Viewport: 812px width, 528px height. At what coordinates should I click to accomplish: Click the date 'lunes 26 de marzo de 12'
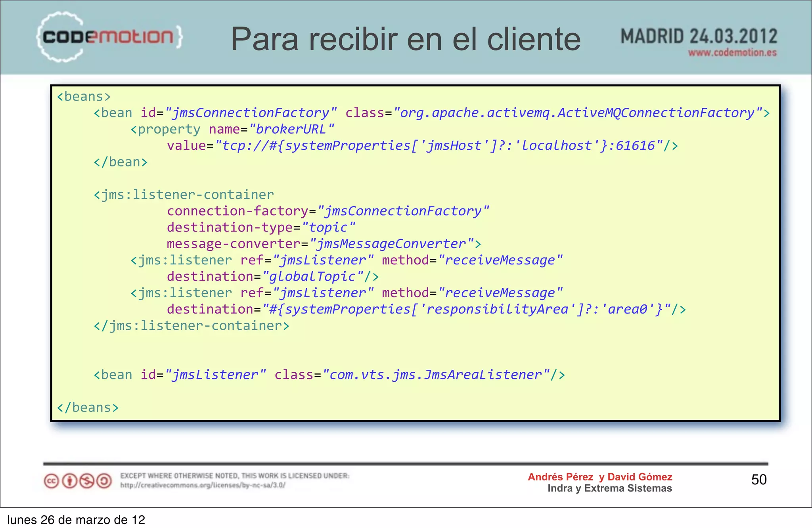(x=76, y=520)
